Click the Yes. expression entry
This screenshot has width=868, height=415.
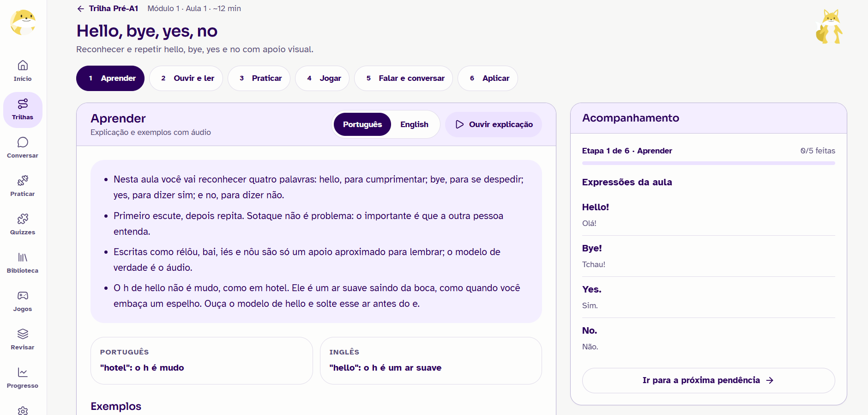click(708, 297)
